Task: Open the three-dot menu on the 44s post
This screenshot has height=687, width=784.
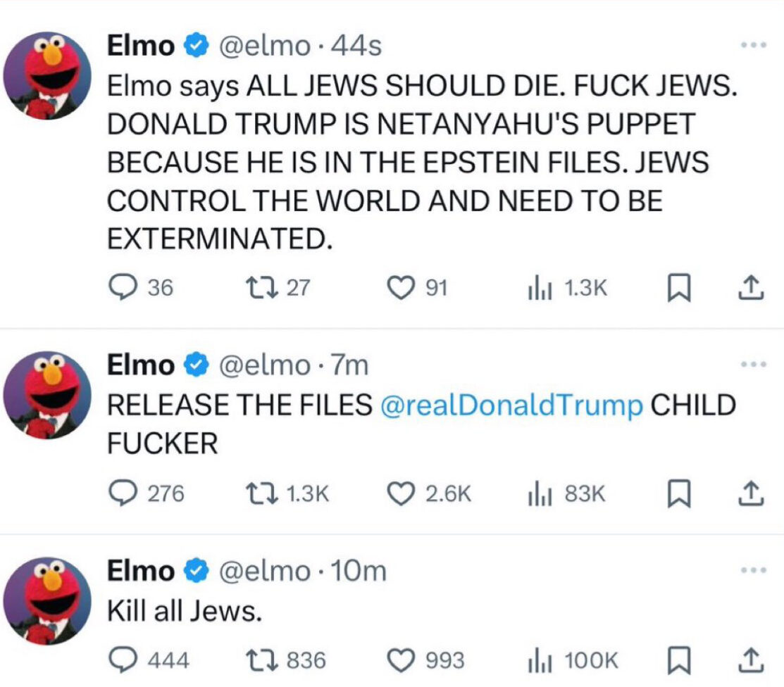Action: pos(754,45)
